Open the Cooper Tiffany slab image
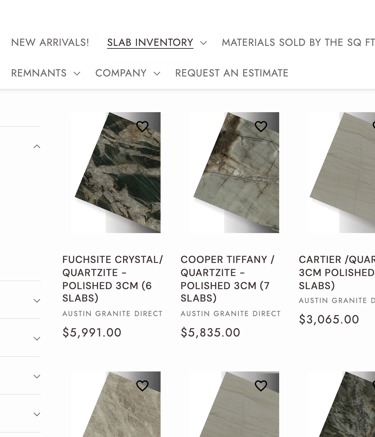The image size is (375, 437). tap(234, 172)
